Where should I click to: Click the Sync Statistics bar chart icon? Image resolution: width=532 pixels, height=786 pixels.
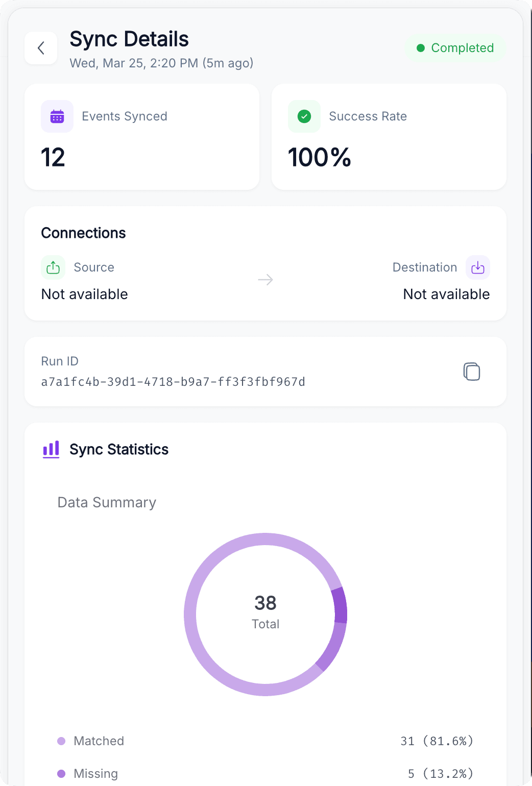[x=51, y=449]
